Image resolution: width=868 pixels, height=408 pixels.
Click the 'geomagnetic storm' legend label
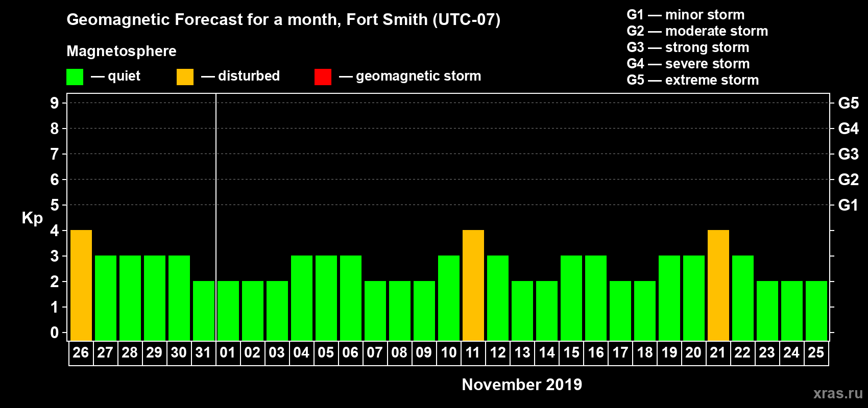pos(418,76)
